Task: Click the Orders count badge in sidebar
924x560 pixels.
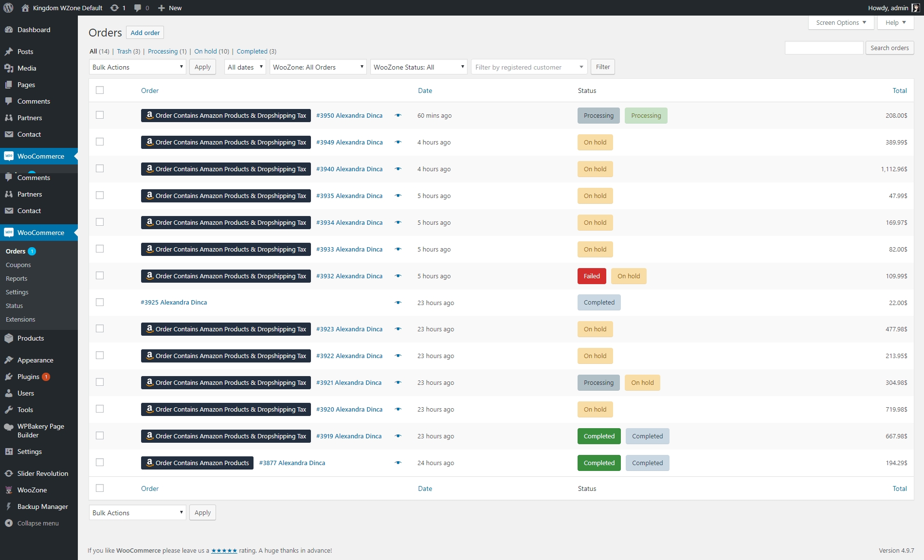Action: (32, 252)
